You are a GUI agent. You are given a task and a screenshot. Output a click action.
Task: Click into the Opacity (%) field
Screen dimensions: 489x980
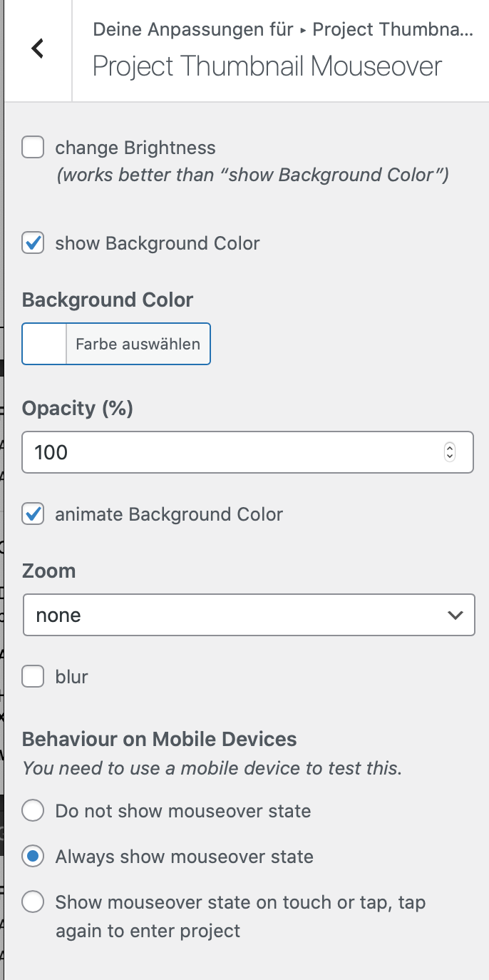coord(228,452)
